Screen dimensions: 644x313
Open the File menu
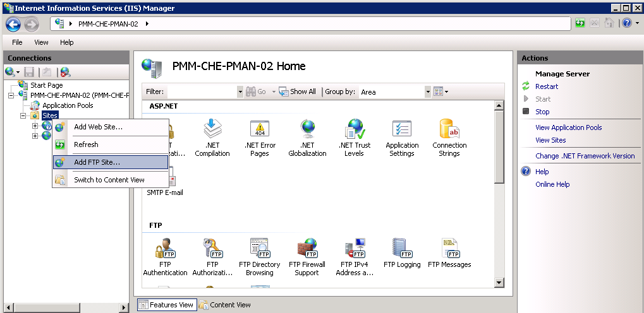(x=17, y=42)
